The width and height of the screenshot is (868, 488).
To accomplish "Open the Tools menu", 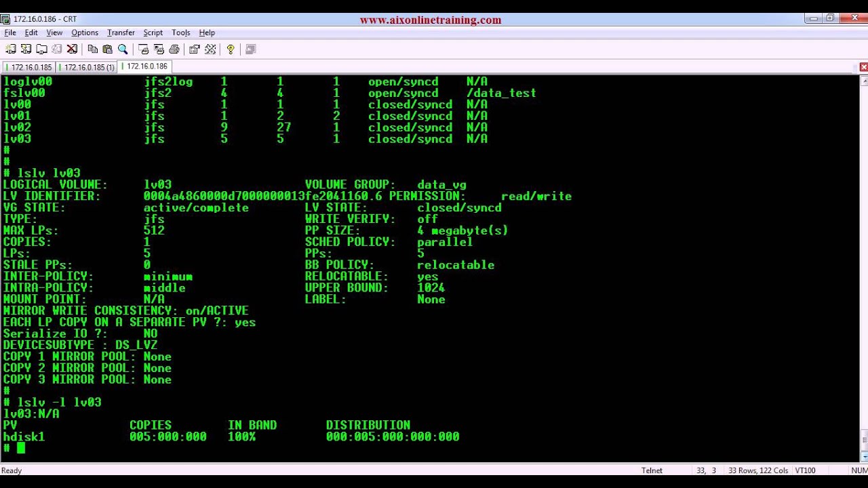I will point(181,33).
